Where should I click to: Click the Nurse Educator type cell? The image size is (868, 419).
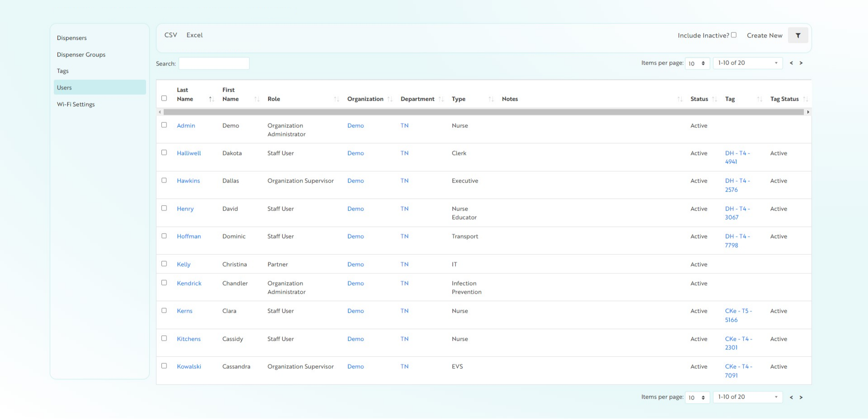point(464,213)
